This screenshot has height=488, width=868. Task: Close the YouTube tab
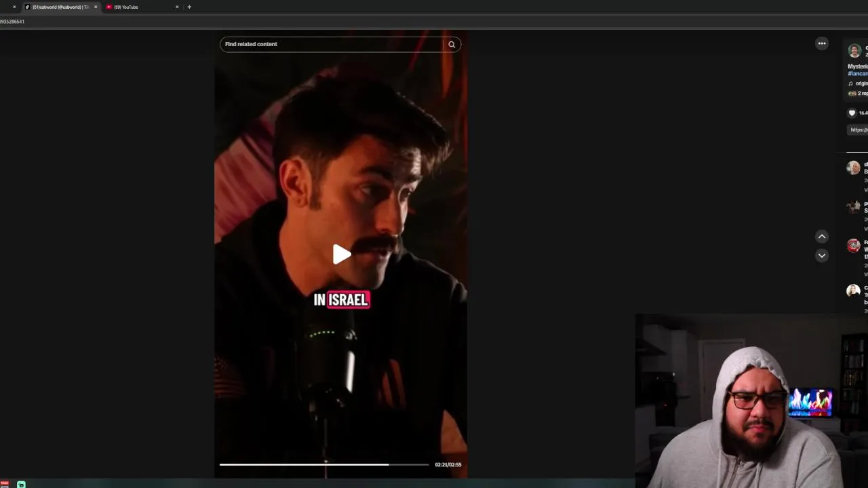[177, 7]
